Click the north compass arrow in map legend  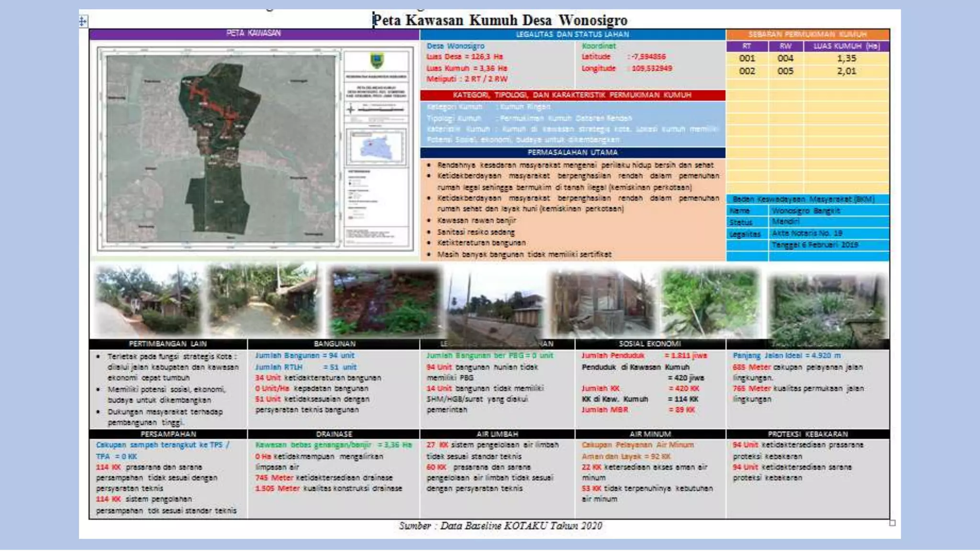pos(351,109)
